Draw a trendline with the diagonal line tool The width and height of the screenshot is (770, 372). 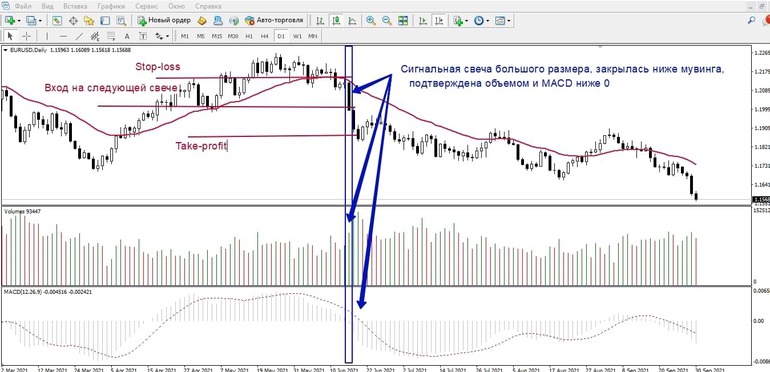coord(79,36)
